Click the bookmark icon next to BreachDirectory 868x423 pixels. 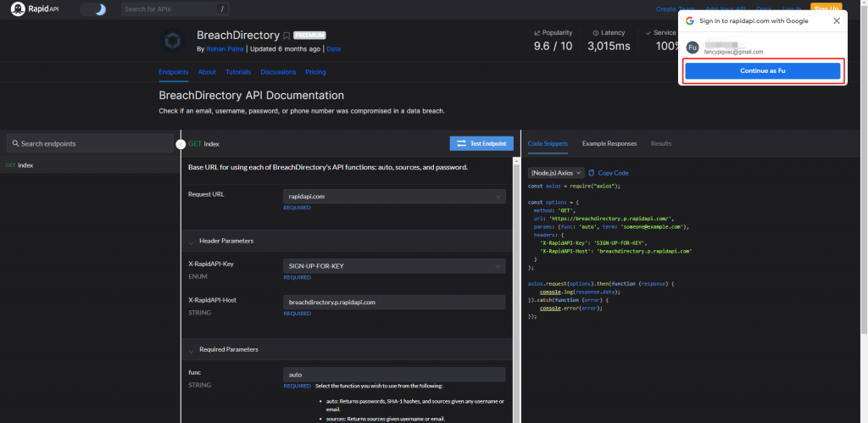coord(287,36)
